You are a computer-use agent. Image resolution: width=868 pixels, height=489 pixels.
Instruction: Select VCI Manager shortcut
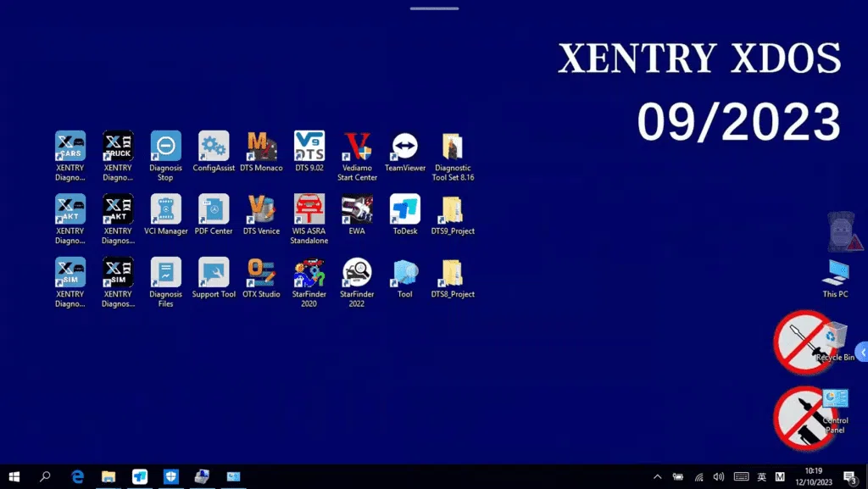pos(165,209)
